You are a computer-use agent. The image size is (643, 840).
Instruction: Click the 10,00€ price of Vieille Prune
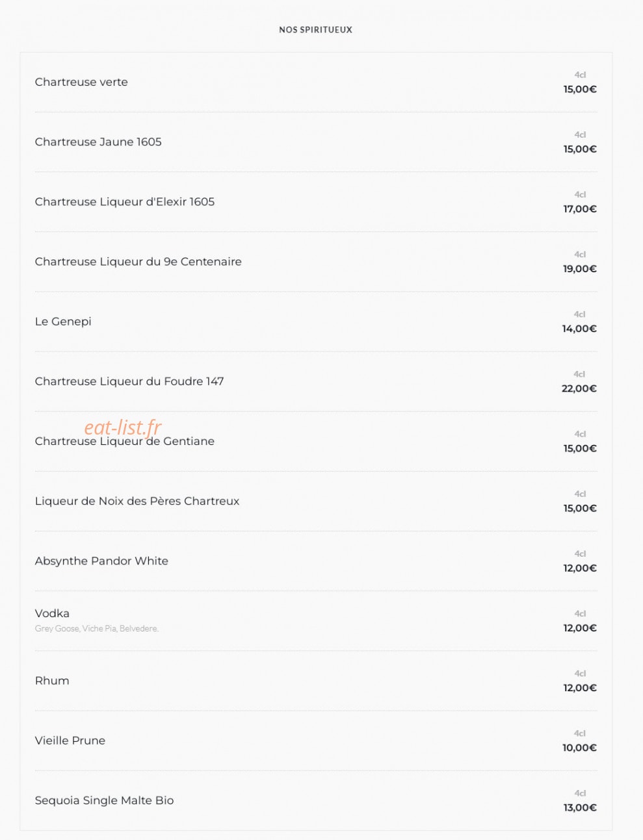coord(579,748)
